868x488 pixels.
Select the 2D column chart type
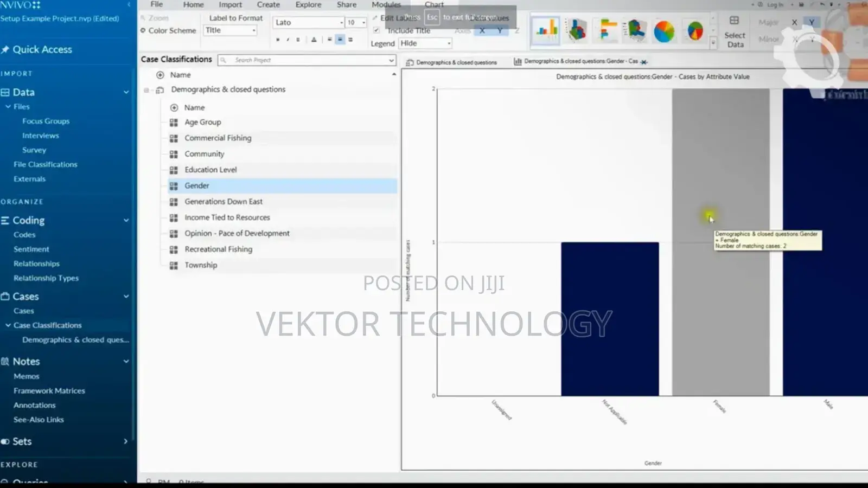click(546, 30)
